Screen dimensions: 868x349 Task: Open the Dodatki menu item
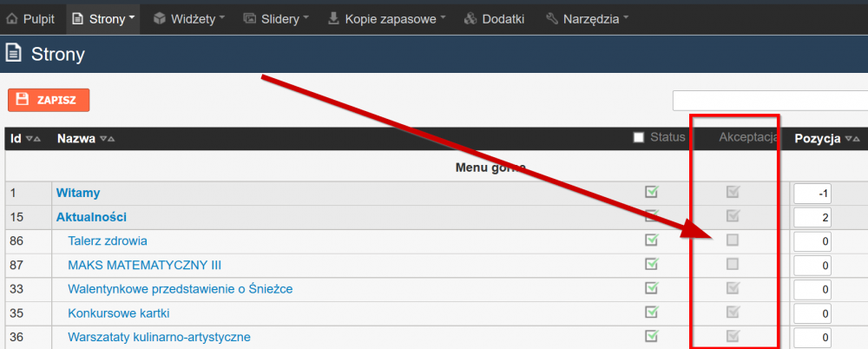(x=494, y=19)
